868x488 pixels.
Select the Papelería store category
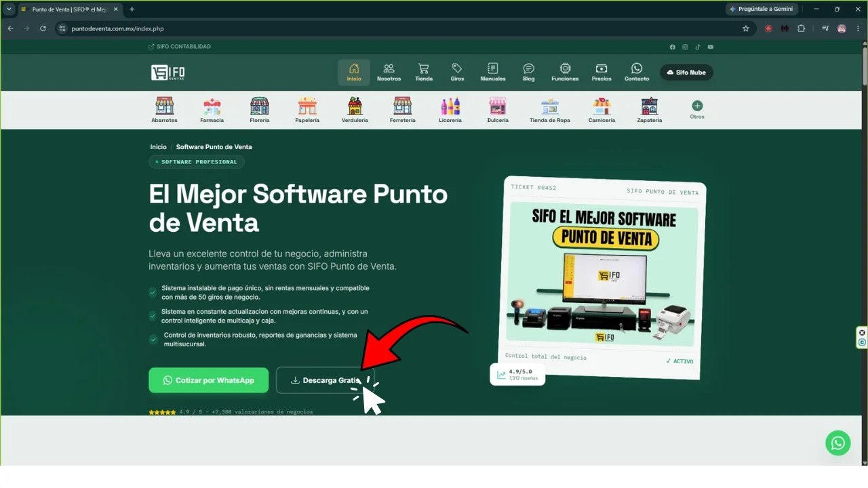point(307,110)
